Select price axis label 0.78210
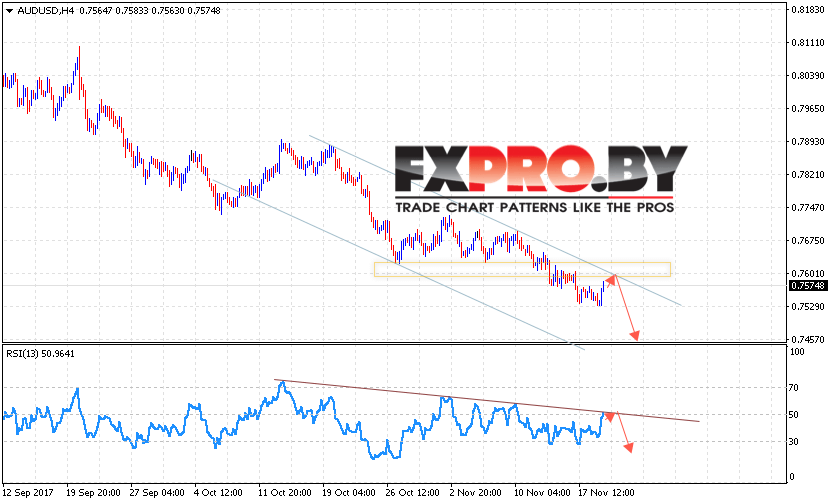Viewport: 829px width, 504px height. click(808, 175)
